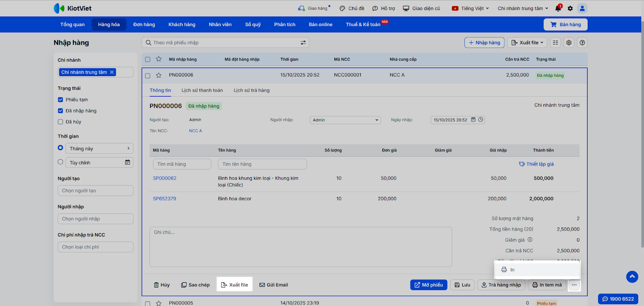This screenshot has width=644, height=306.
Task: Open calendar icon for Ngày nhập
Action: pos(473,120)
